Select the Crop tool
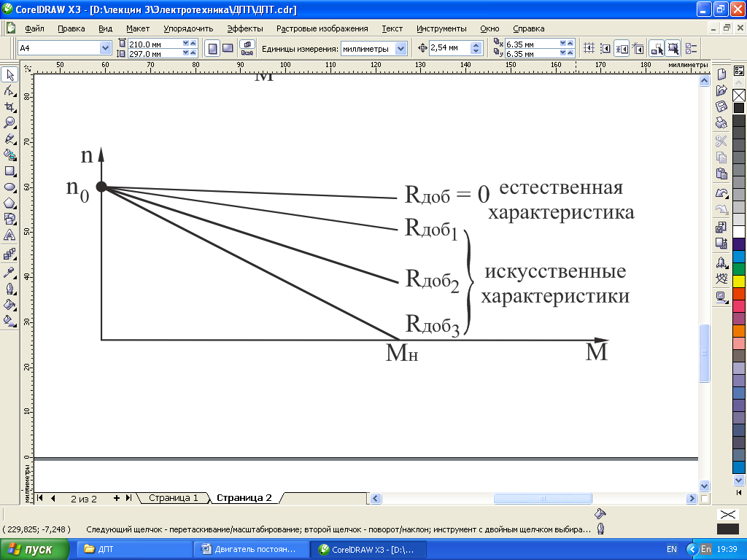Screen dimensions: 747x560 tap(9, 106)
